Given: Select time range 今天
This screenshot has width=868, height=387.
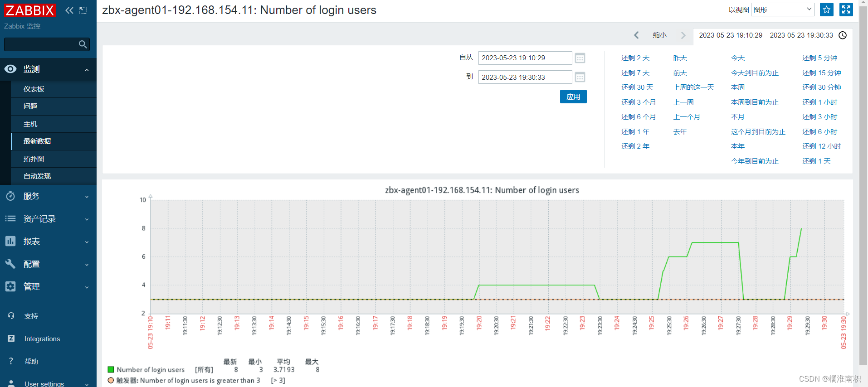Looking at the screenshot, I should (x=738, y=58).
